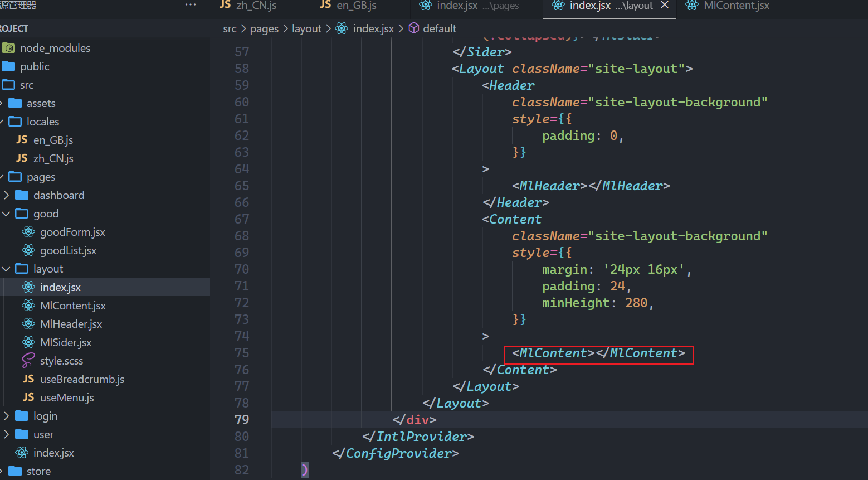Open the MlContent.jsx editor tab
868x480 pixels.
point(735,6)
